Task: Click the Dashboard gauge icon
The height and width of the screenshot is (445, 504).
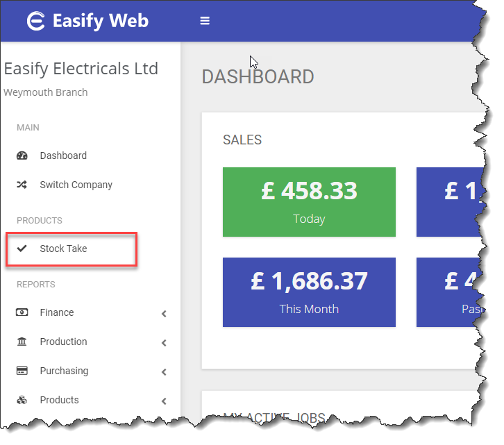Action: pos(22,156)
